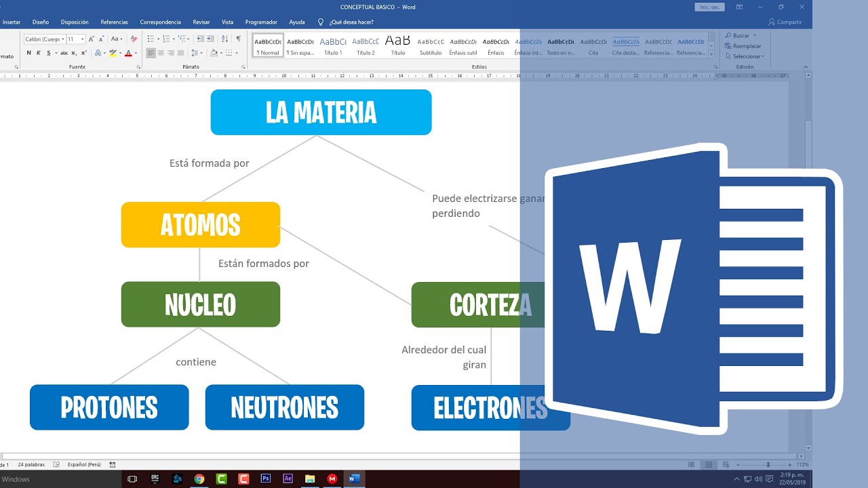Click the 24 palabras word count
The image size is (868, 488).
tap(31, 464)
